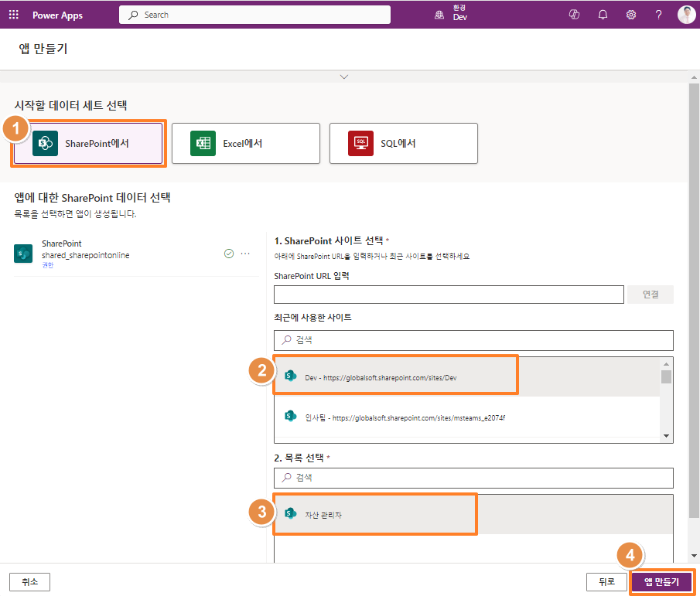
Task: Click the SharePoint icon next to 자산 관리자
Action: [291, 513]
